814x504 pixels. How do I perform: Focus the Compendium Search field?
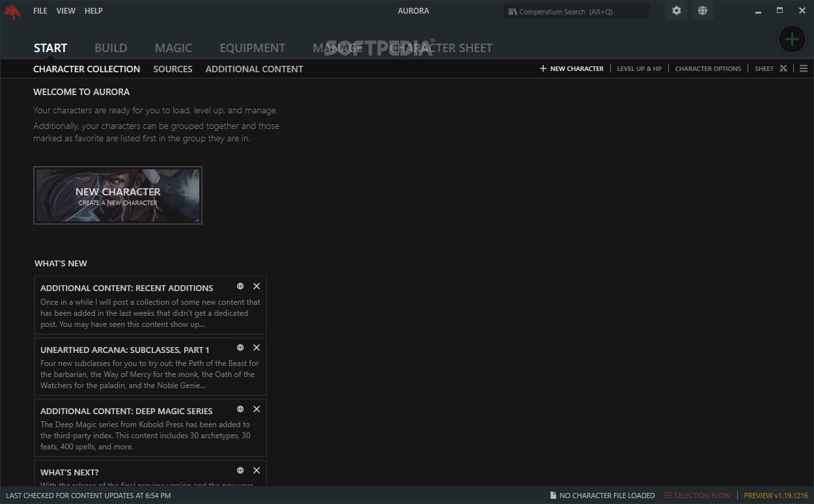(x=576, y=12)
